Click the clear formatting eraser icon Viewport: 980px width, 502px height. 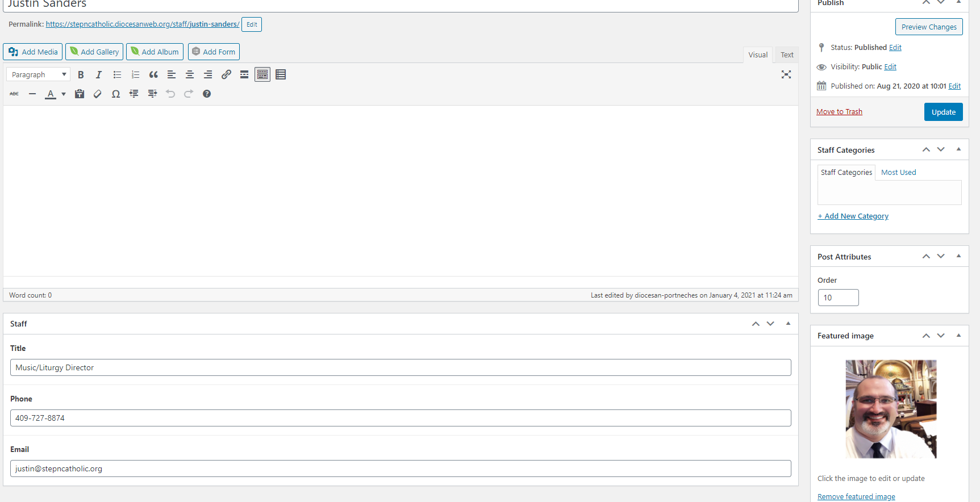pos(98,94)
